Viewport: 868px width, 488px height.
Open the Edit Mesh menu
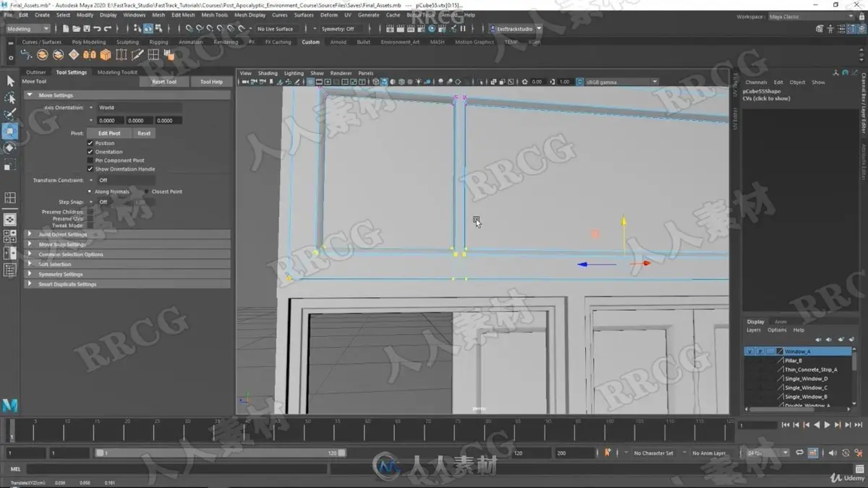point(183,14)
